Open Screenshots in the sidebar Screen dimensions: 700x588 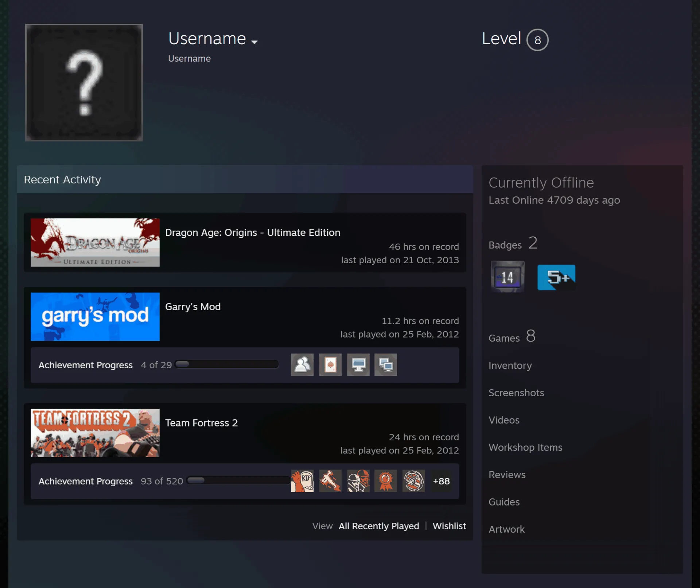[x=516, y=393]
